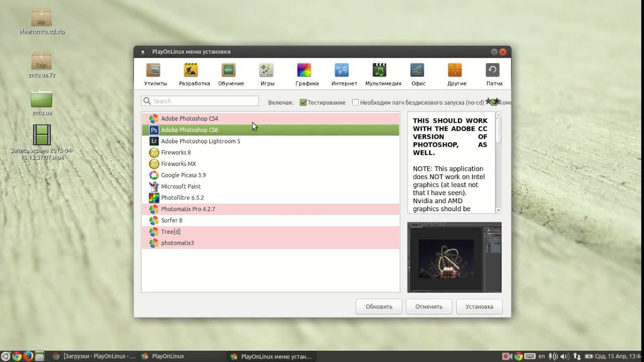Select Tree[d] entry

[271, 232]
